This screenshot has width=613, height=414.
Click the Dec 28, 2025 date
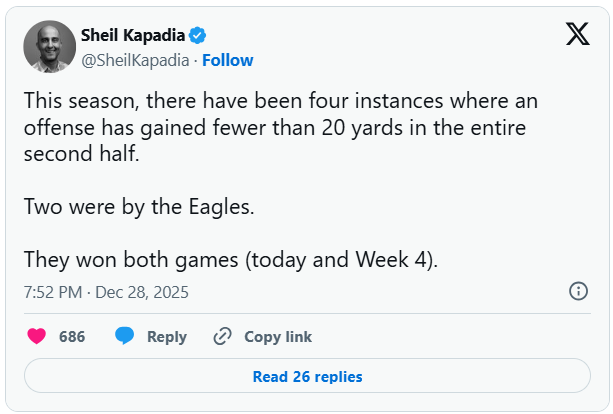coord(143,293)
